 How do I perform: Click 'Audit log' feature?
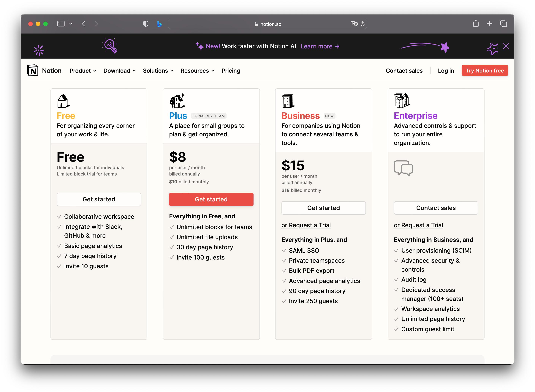coord(414,280)
